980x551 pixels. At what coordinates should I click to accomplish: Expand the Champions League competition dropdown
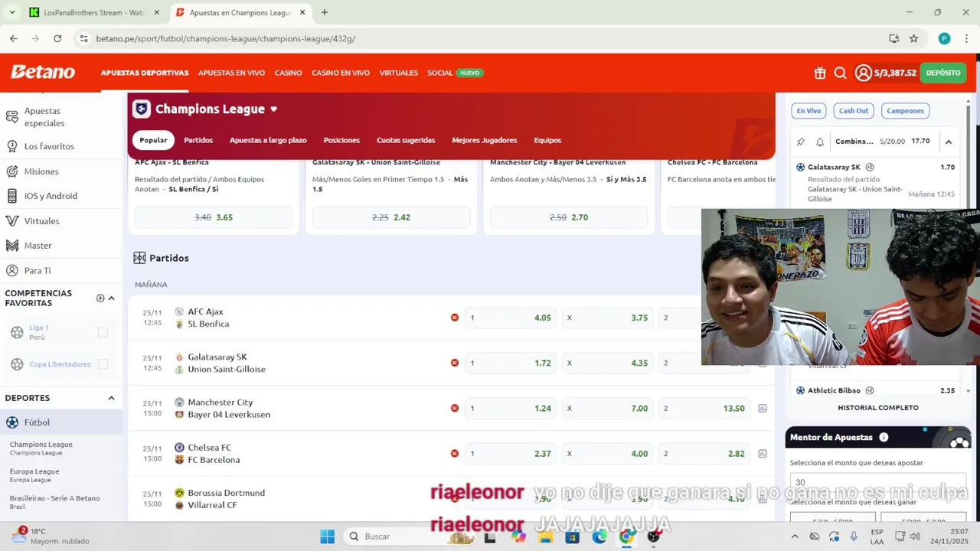273,109
